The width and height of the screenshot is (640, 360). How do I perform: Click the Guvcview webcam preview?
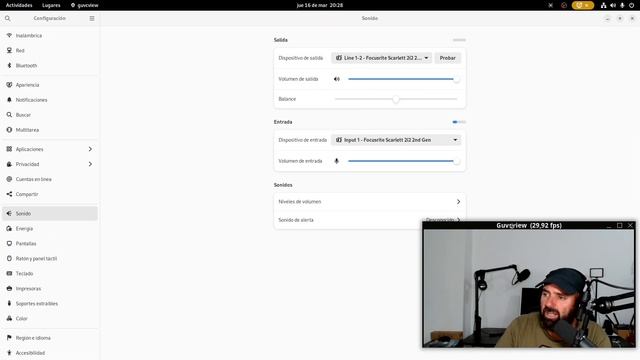pos(529,288)
